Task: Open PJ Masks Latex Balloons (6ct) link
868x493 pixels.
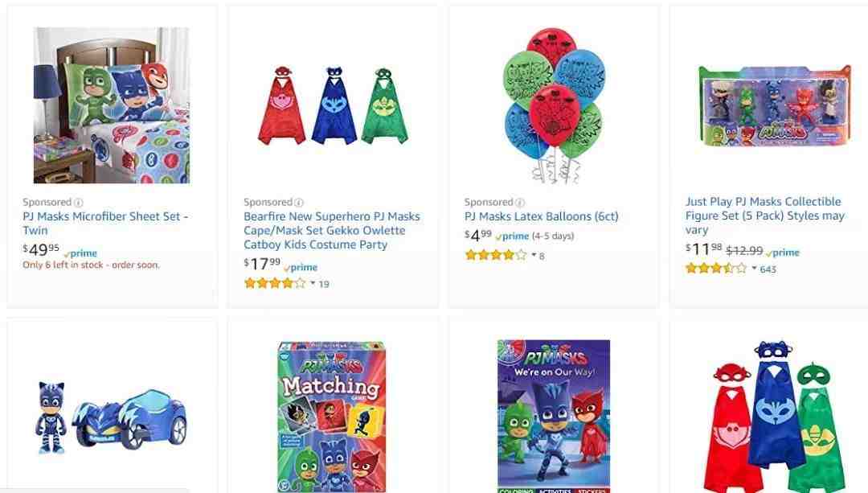Action: pos(542,216)
